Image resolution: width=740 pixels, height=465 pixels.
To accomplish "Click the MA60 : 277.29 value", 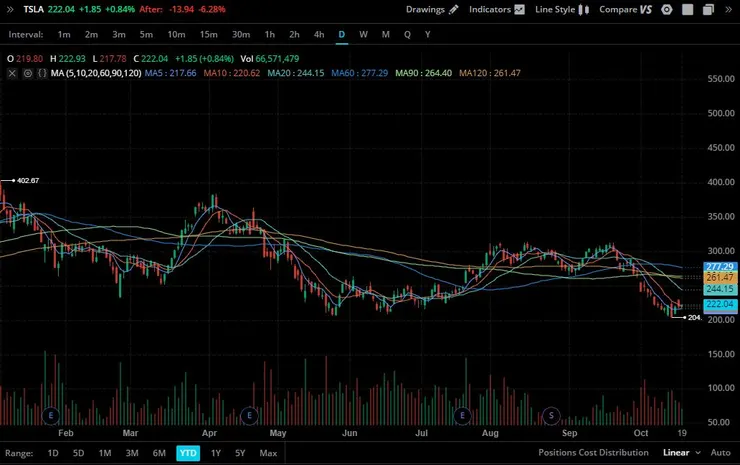I will pos(360,73).
